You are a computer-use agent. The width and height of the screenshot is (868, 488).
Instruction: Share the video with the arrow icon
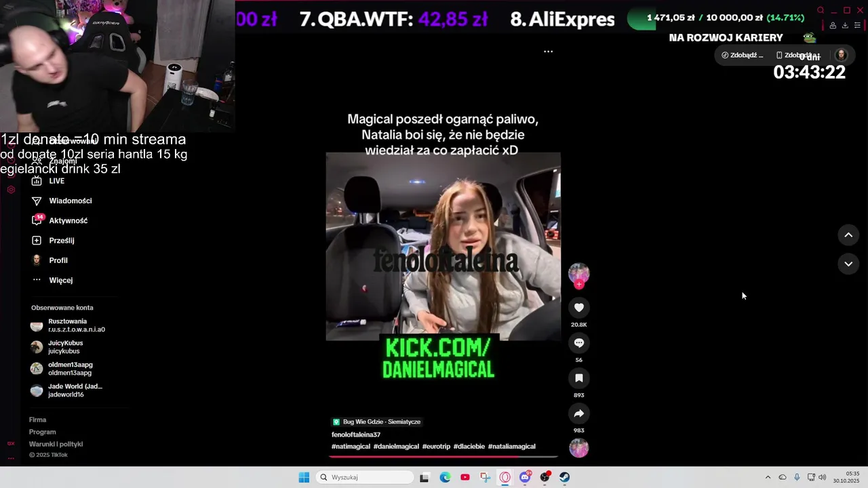[578, 413]
